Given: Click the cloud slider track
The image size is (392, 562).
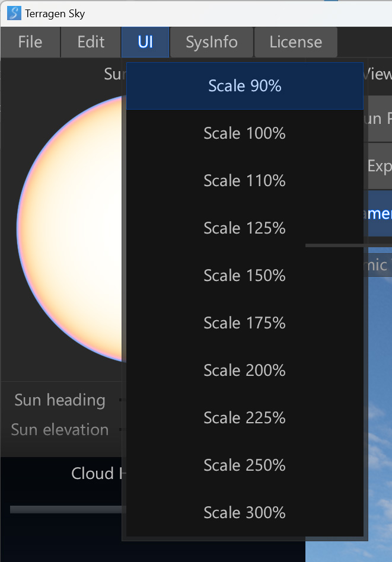Looking at the screenshot, I should click(x=65, y=509).
